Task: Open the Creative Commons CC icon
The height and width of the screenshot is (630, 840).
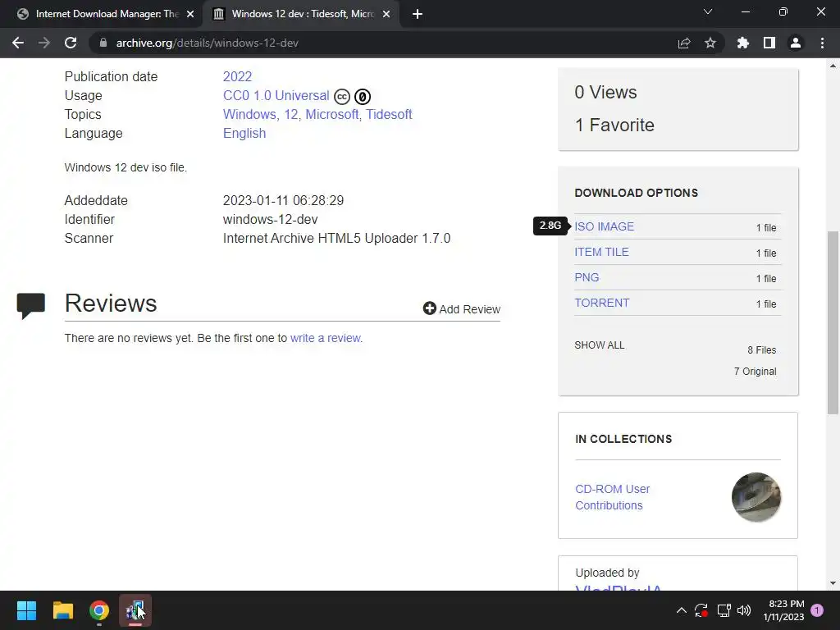Action: tap(342, 97)
